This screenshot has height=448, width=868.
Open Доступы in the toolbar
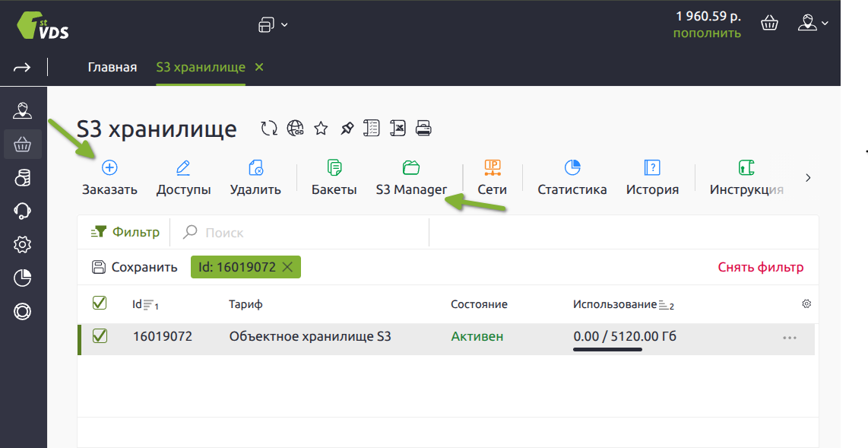click(183, 167)
